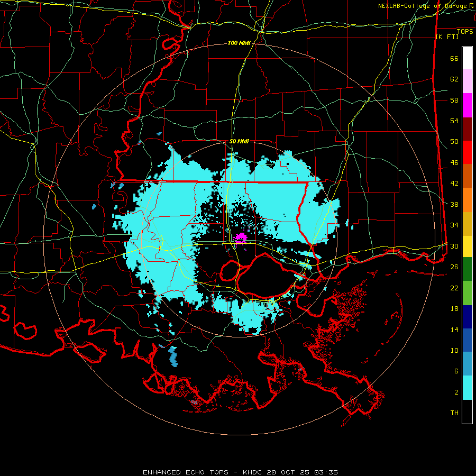Select the light pink legend swatch
Viewport: 476px width, 476px height.
(467, 81)
